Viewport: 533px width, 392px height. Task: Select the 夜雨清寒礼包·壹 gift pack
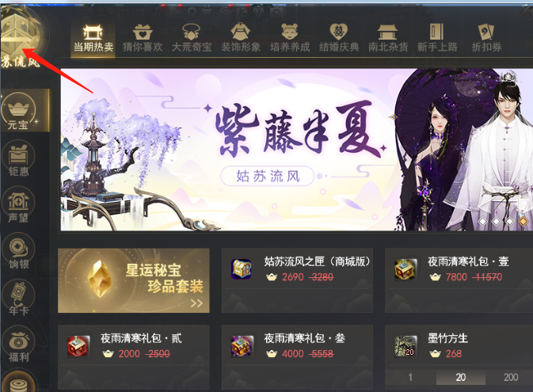pyautogui.click(x=459, y=280)
